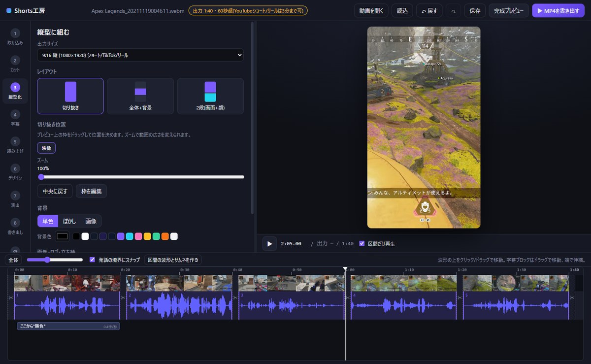Click the 0:10 mark on timeline ruler
Image resolution: width=591 pixels, height=364 pixels.
[x=72, y=270]
